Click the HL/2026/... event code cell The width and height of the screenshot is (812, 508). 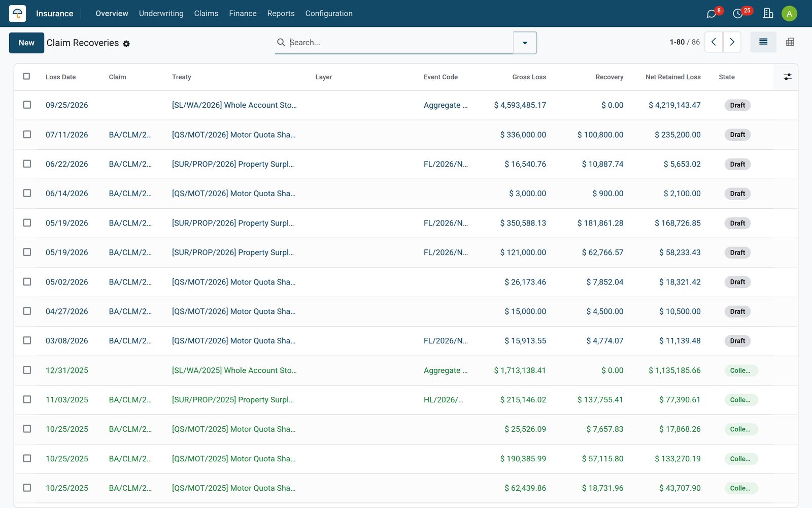pos(444,400)
